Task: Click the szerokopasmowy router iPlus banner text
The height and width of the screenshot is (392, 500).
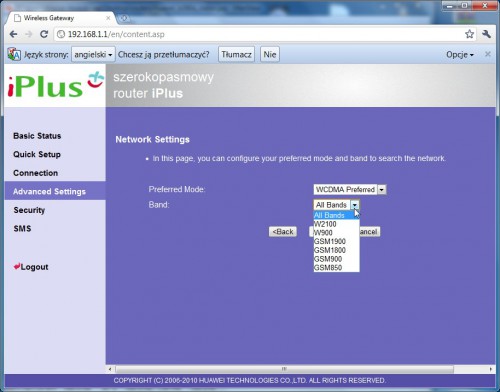Action: 164,85
